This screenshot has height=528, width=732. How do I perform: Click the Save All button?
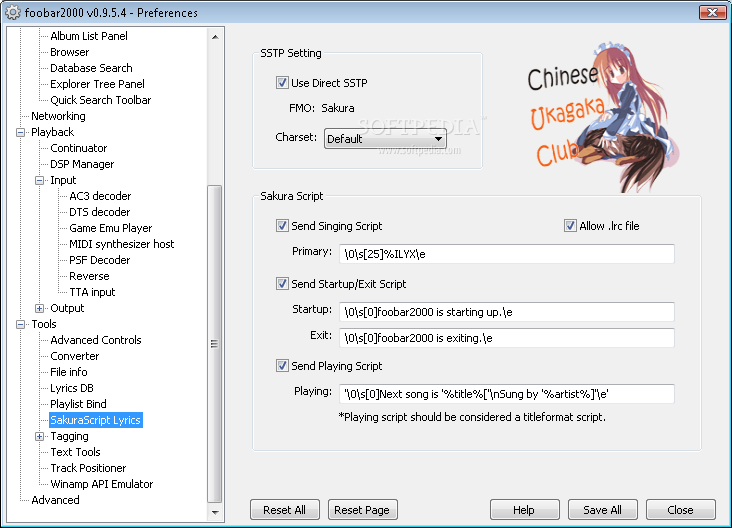click(602, 510)
